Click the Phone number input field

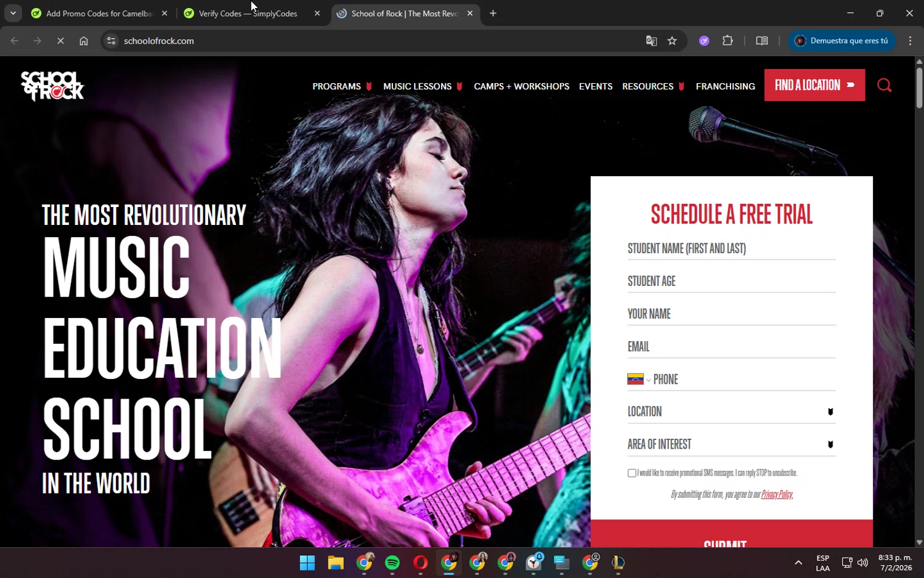(744, 379)
